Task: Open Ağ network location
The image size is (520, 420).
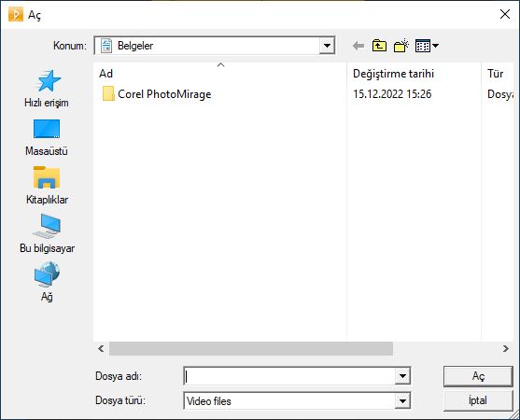Action: [x=47, y=282]
